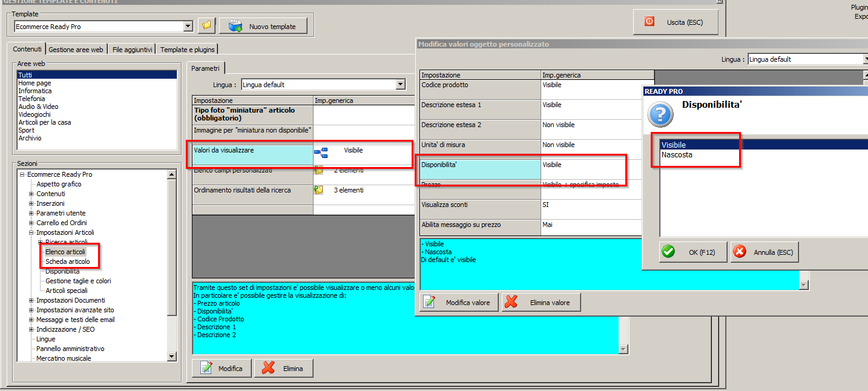Expand the Carrello ed Ordini tree node

tap(31, 223)
